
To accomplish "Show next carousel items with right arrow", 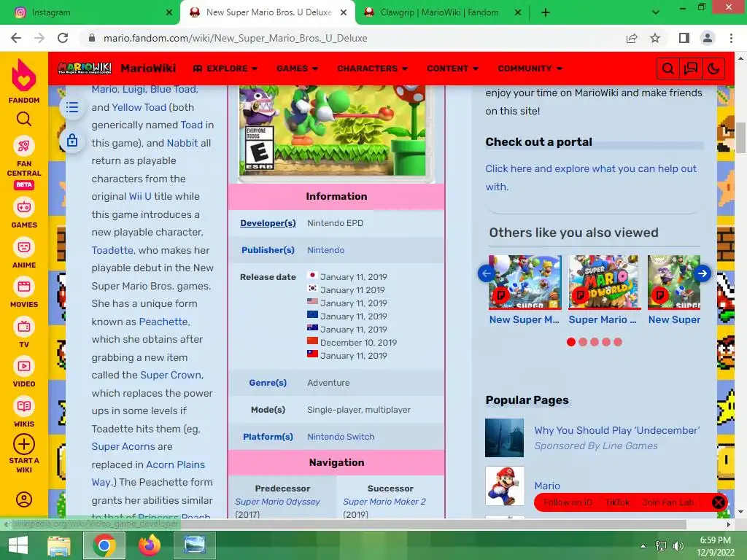I will (x=703, y=273).
